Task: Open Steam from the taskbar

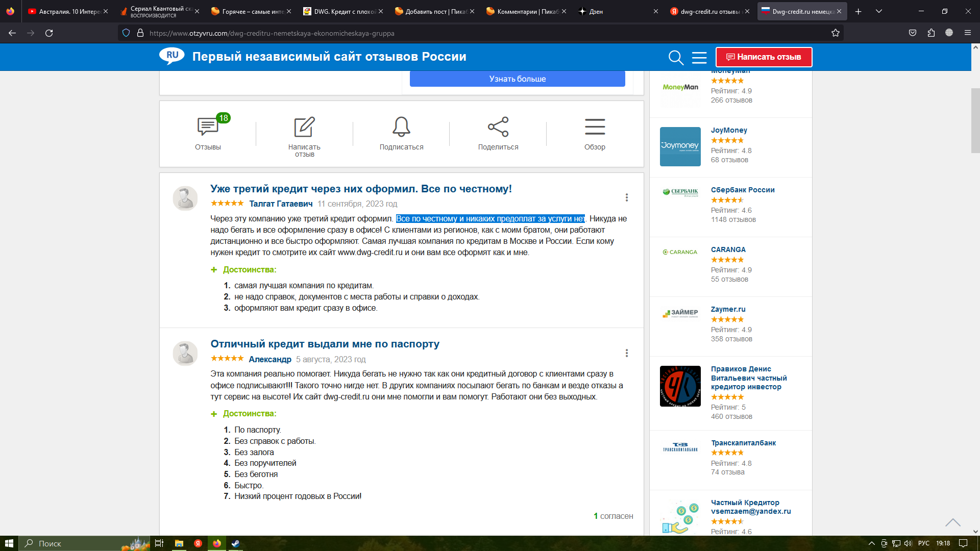Action: [x=235, y=543]
